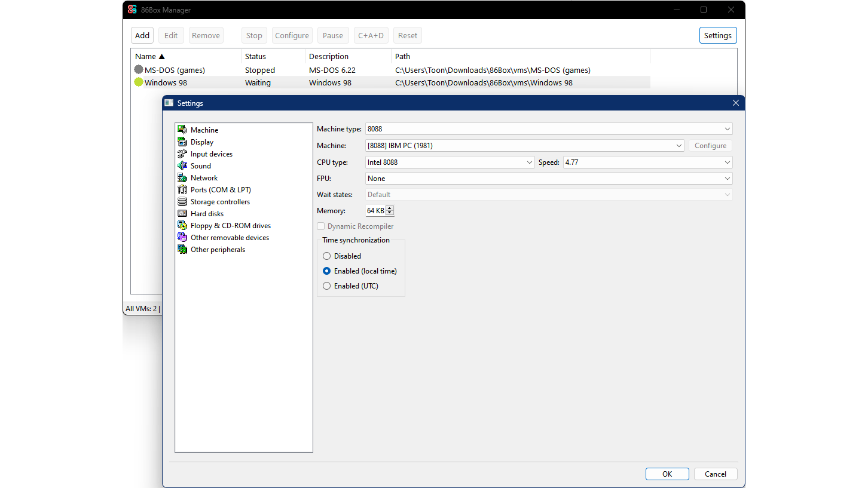This screenshot has width=868, height=488.
Task: Open the CPU Speed dropdown
Action: click(x=648, y=162)
